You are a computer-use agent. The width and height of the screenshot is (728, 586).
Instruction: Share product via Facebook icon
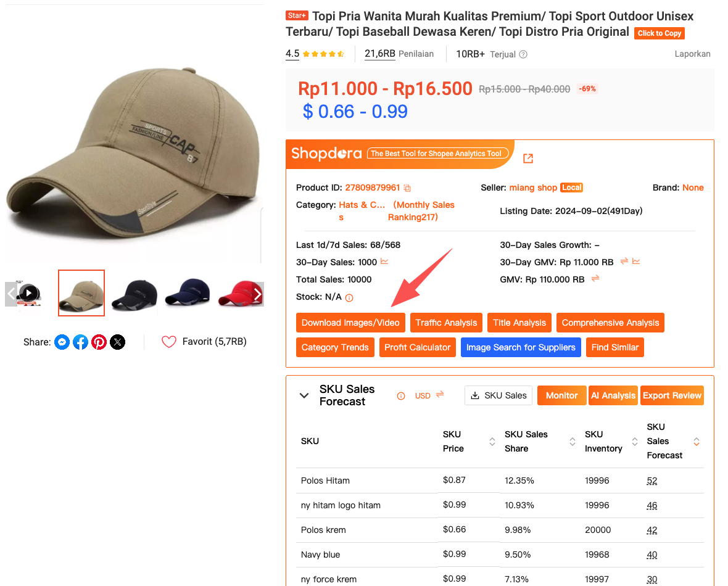point(80,342)
